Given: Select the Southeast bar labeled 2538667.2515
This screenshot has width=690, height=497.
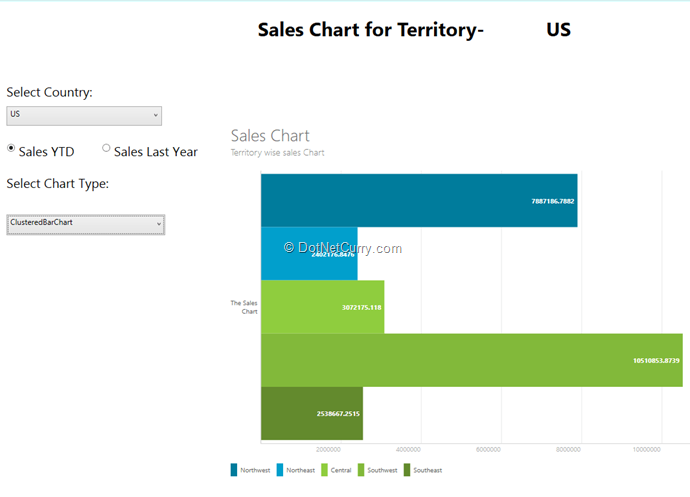Looking at the screenshot, I should [311, 413].
